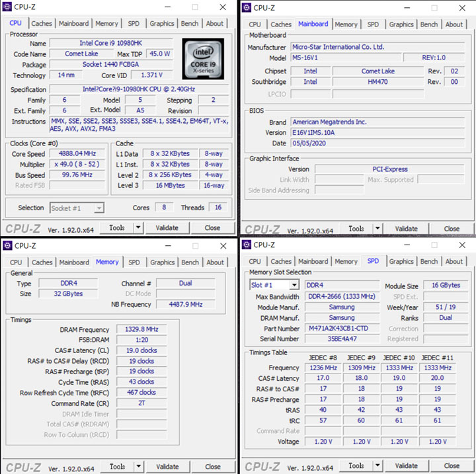Click Close button in Mainboard window

452,228
